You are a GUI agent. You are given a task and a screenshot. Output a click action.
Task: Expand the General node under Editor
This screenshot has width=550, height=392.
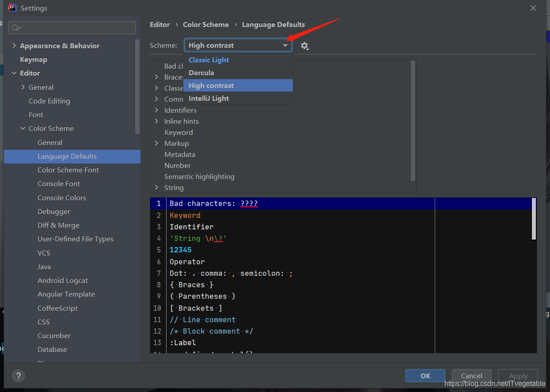pos(23,87)
